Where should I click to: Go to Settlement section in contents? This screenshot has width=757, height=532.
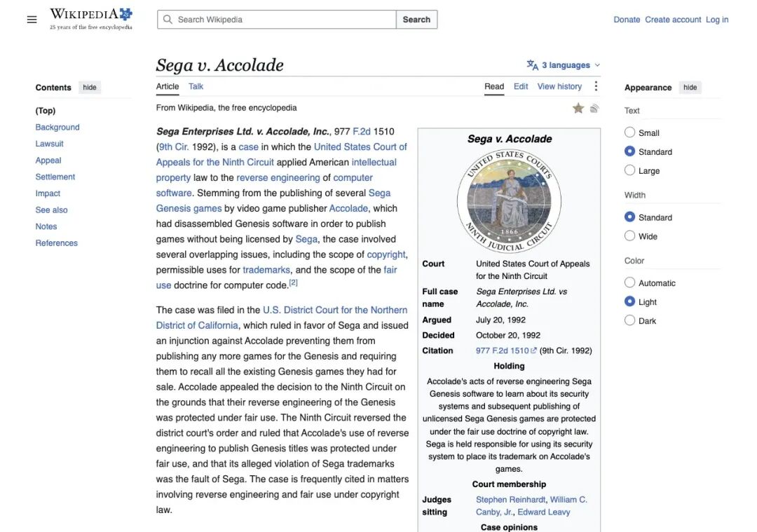[x=55, y=177]
